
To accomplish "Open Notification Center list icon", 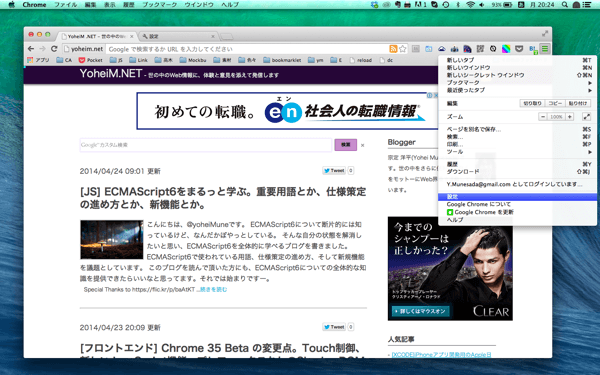I will (x=587, y=5).
